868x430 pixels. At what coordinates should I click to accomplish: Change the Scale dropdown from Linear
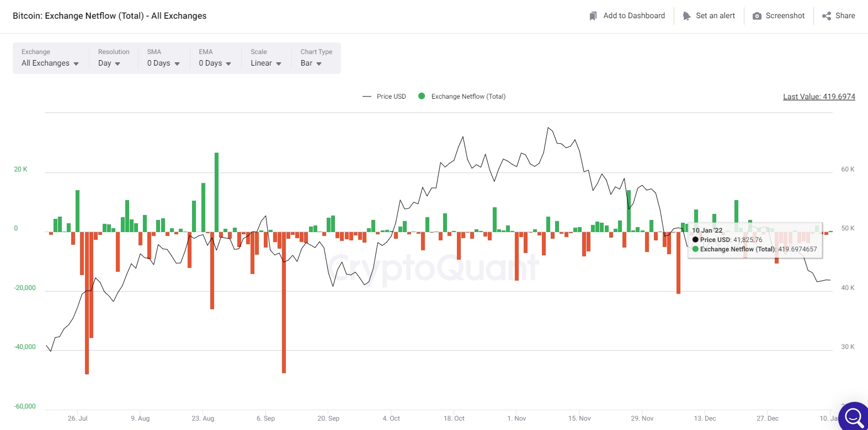266,63
